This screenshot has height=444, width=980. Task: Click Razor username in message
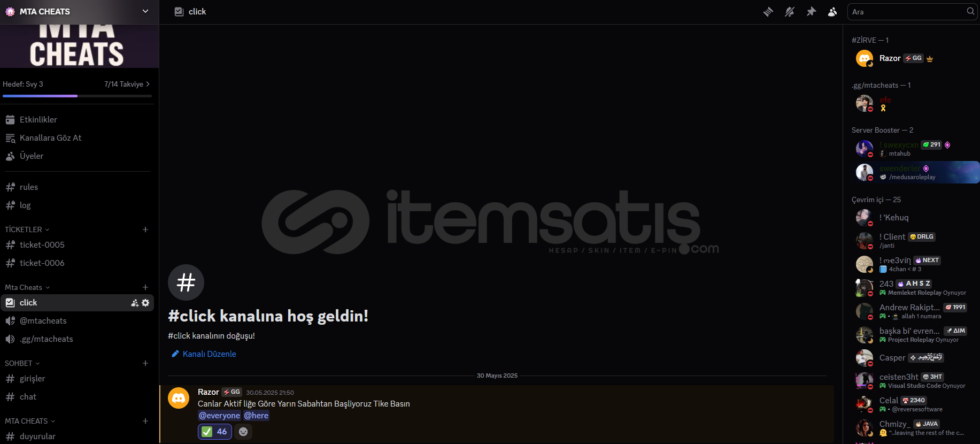coord(209,392)
